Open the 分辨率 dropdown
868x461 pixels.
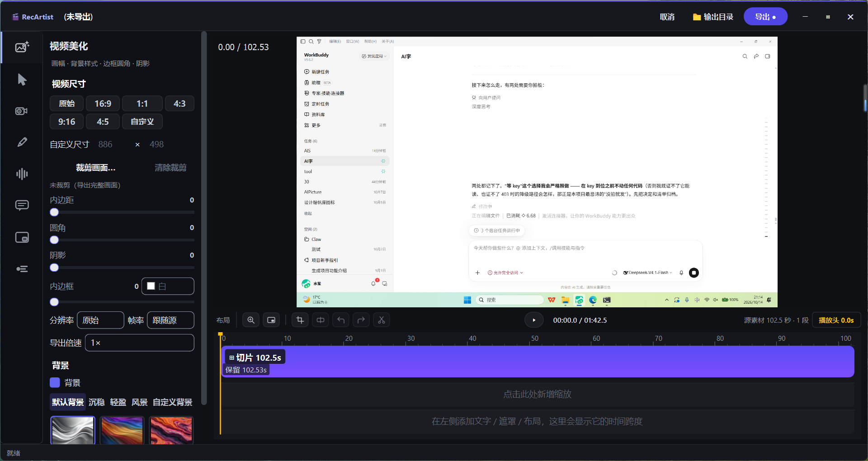pyautogui.click(x=100, y=320)
